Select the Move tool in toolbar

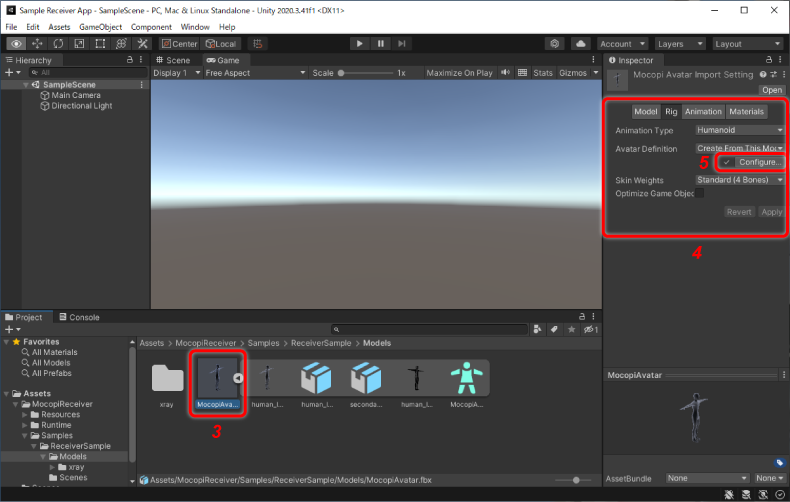pyautogui.click(x=37, y=44)
